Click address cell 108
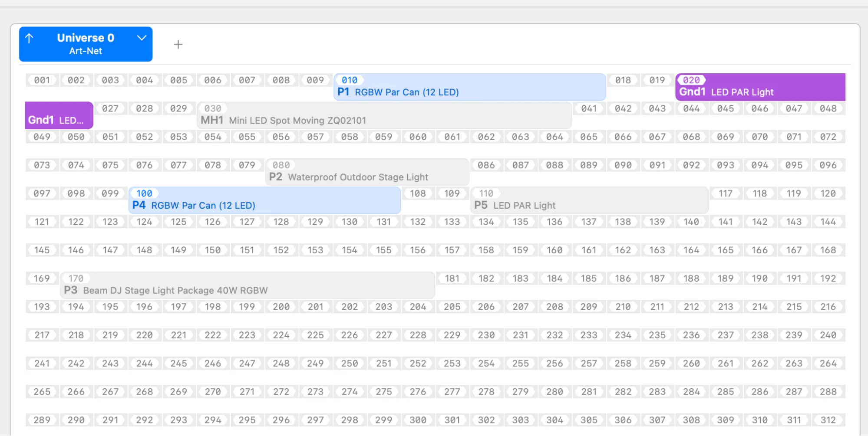This screenshot has height=436, width=868. click(418, 193)
